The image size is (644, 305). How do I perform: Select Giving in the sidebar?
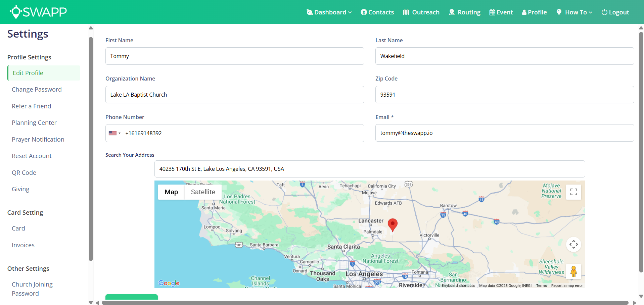[20, 189]
